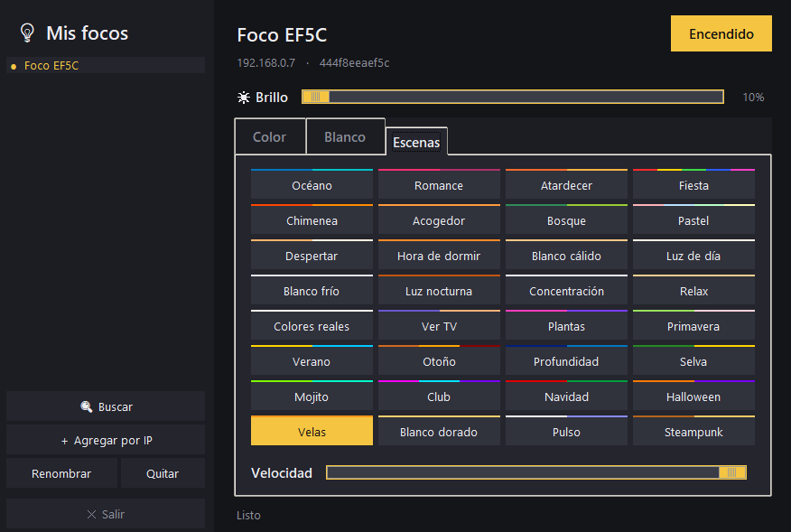
Task: Activate the Romance scene
Action: [x=439, y=184]
